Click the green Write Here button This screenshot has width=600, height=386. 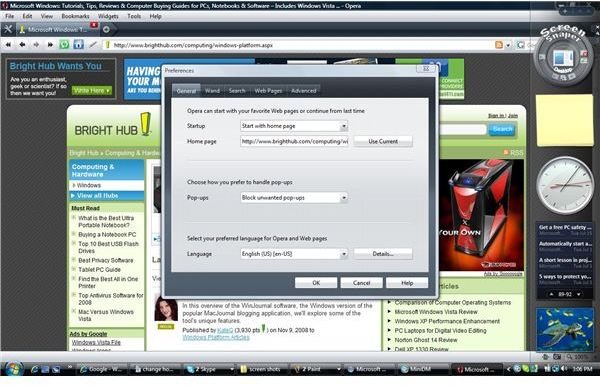point(92,90)
